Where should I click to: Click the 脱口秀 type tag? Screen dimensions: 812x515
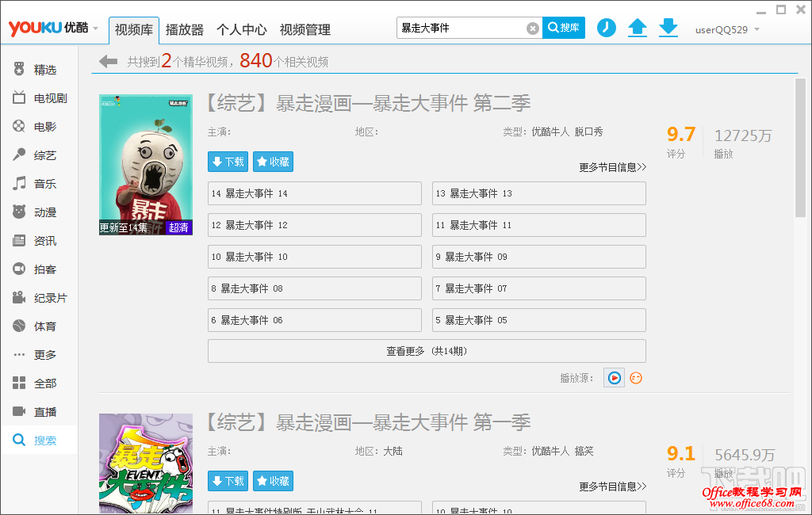tap(589, 132)
